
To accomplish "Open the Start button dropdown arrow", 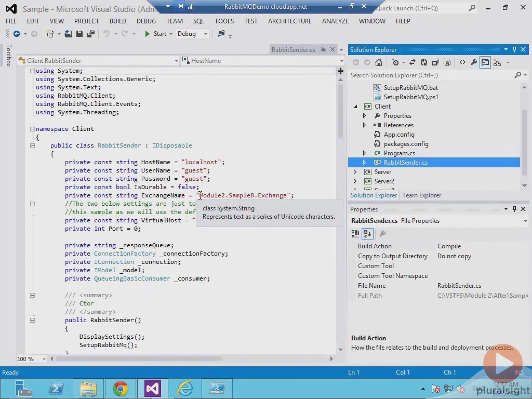I will click(170, 34).
